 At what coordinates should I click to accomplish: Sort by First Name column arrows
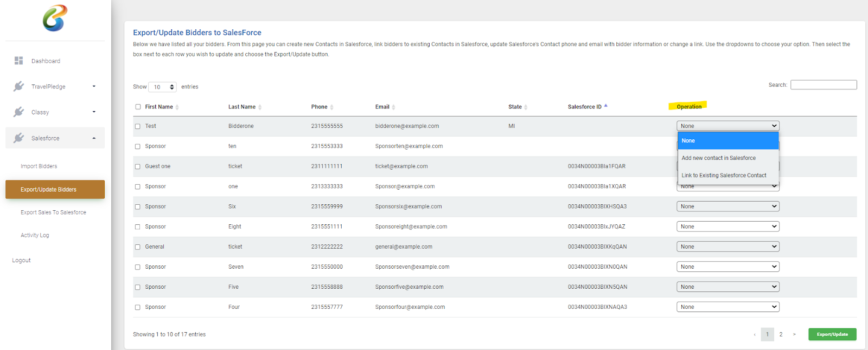[x=177, y=107]
